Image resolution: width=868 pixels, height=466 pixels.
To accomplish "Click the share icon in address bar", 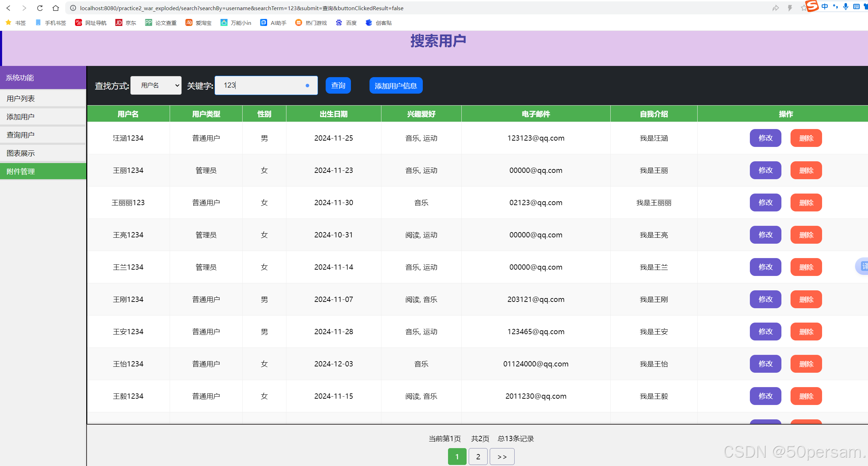I will pyautogui.click(x=775, y=8).
